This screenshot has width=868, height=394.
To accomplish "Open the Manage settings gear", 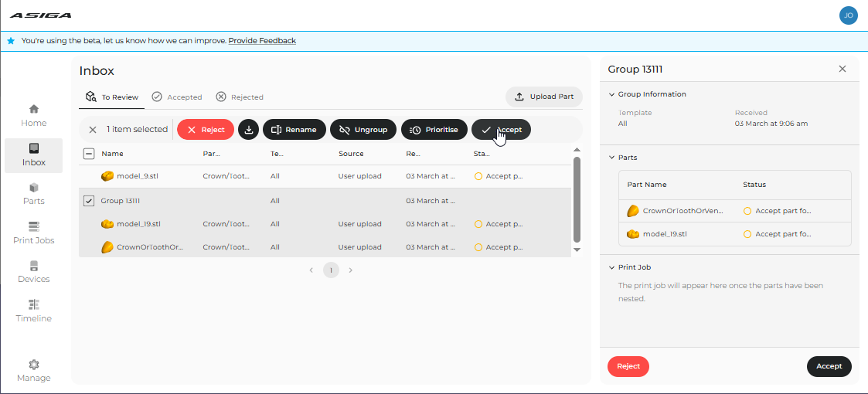I will pos(34,371).
